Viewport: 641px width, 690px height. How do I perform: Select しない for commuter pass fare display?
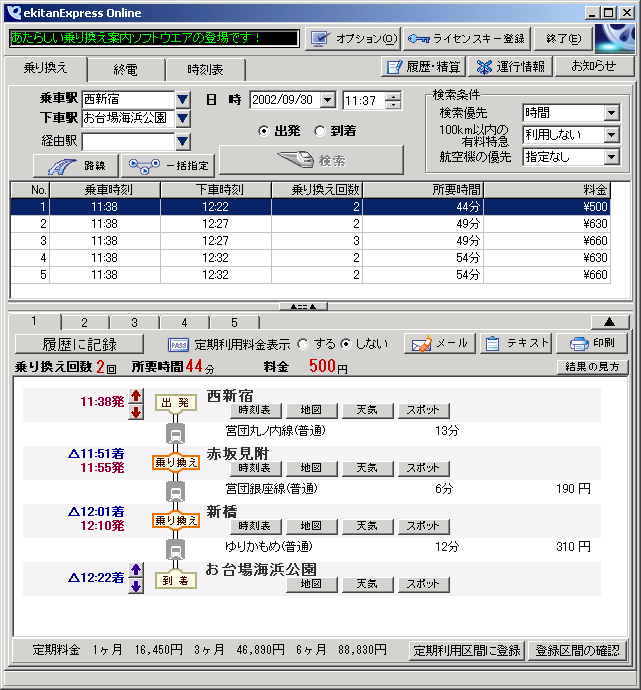pos(346,344)
